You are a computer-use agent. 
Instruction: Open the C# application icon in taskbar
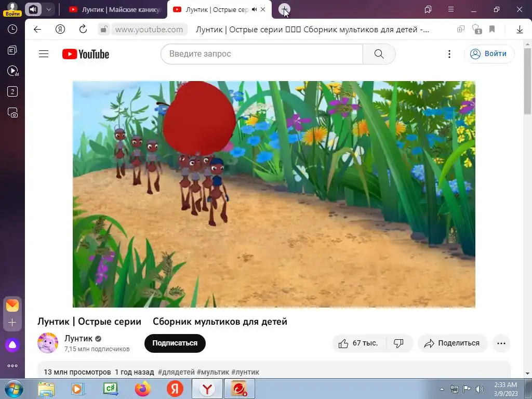point(111,389)
